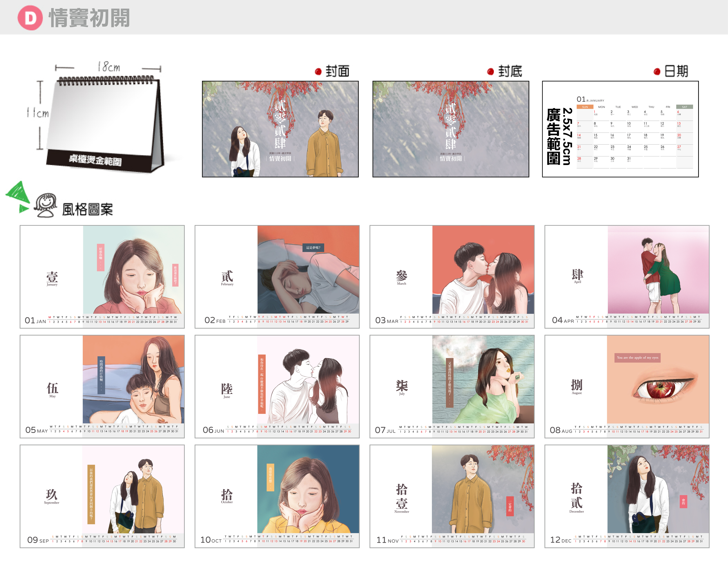This screenshot has width=728, height=564.
Task: Click the red dot beside 日期
Action: [x=657, y=72]
